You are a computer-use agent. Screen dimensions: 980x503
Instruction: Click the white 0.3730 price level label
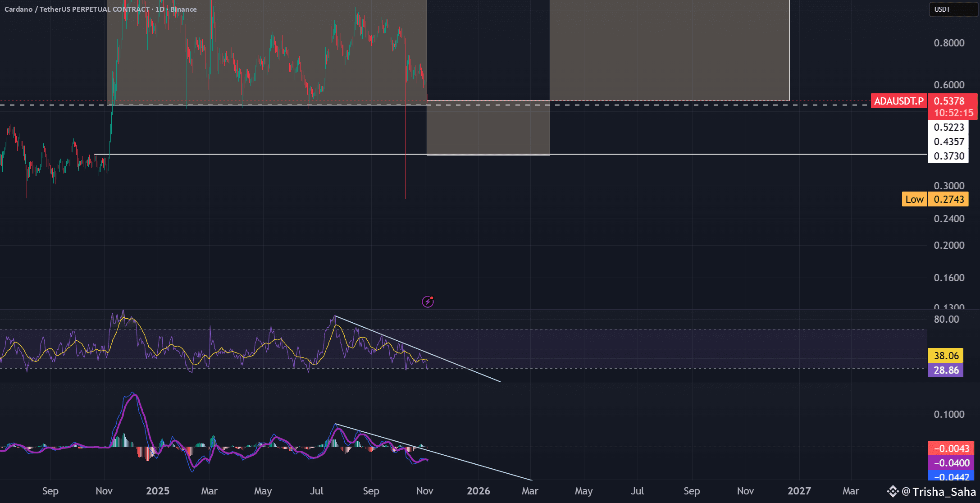(x=948, y=156)
